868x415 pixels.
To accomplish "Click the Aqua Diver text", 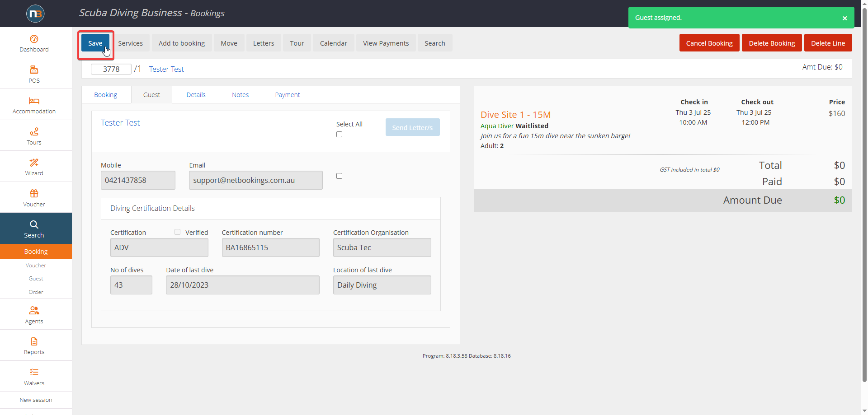I will click(497, 126).
